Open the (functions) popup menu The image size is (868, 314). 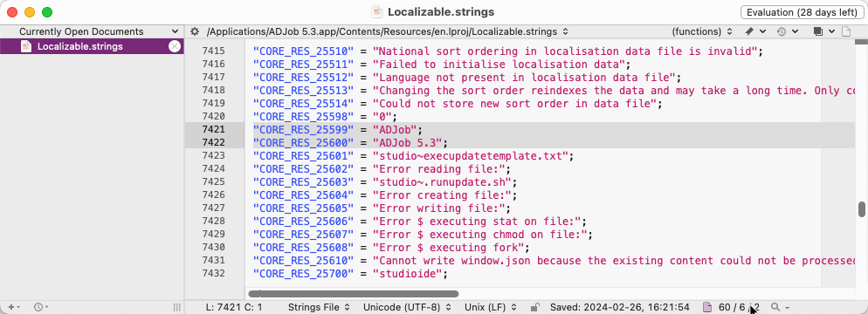point(702,31)
